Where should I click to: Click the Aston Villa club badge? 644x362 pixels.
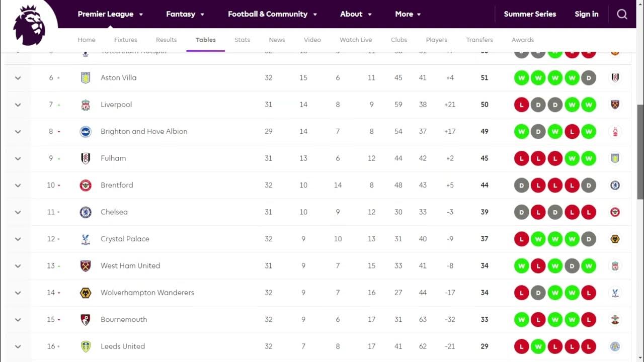coord(86,77)
